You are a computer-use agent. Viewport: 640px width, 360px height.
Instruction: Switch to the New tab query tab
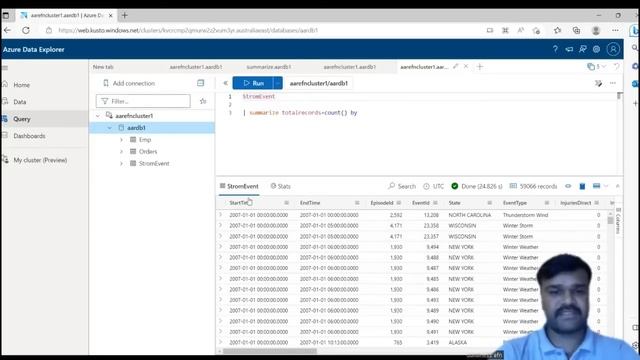(x=103, y=67)
